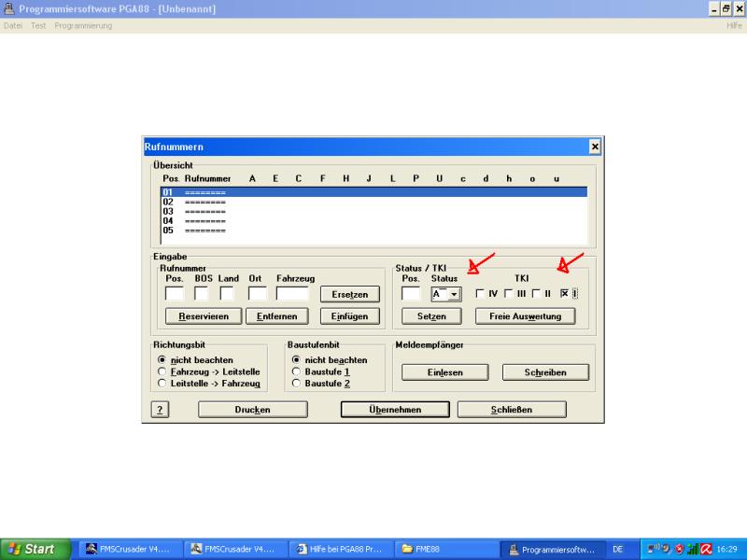Open the Datei menu
Screen dimensions: 747x560
click(x=13, y=25)
